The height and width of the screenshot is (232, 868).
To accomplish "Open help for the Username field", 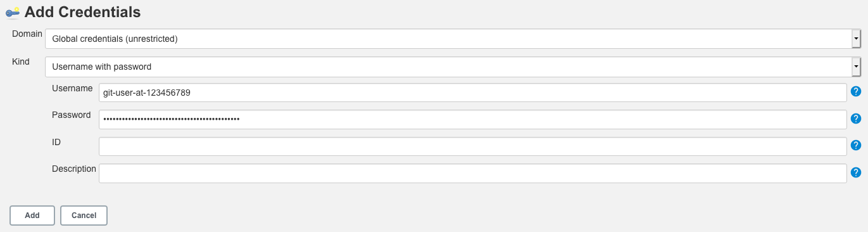I will (x=856, y=91).
